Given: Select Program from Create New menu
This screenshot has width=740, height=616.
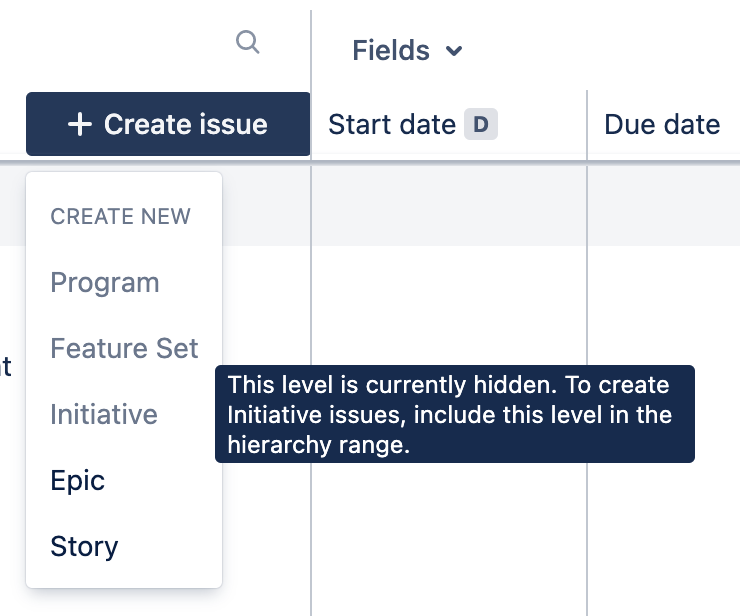Looking at the screenshot, I should (x=105, y=282).
